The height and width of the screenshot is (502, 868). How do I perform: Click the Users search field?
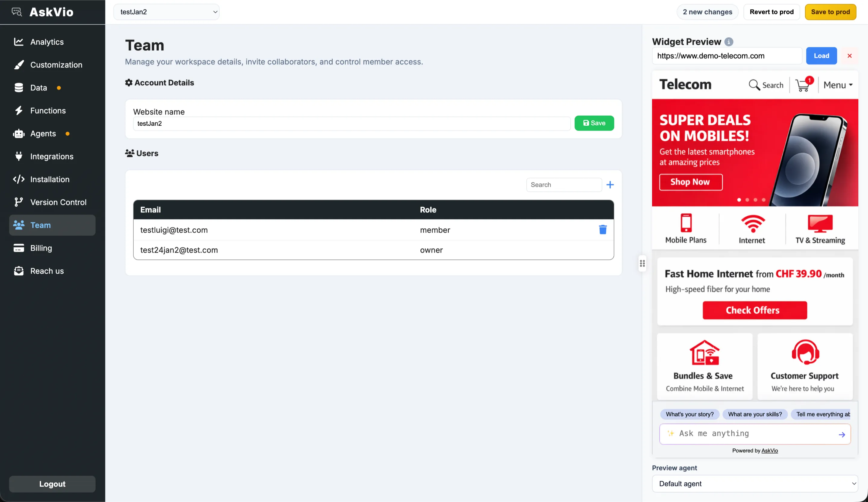tap(564, 185)
